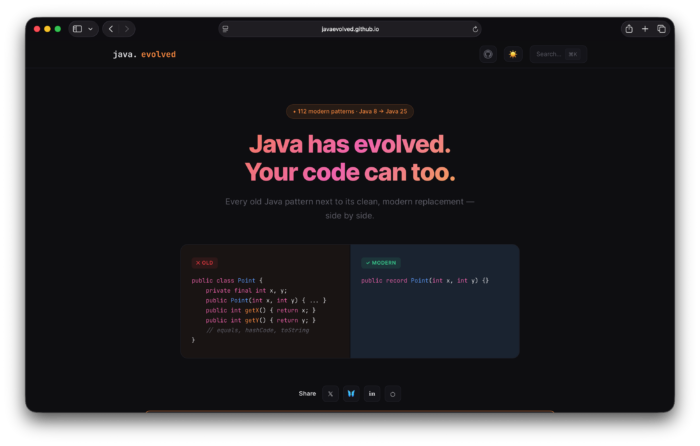This screenshot has height=446, width=700.
Task: Click the 'public class Point {' code line
Action: 227,281
